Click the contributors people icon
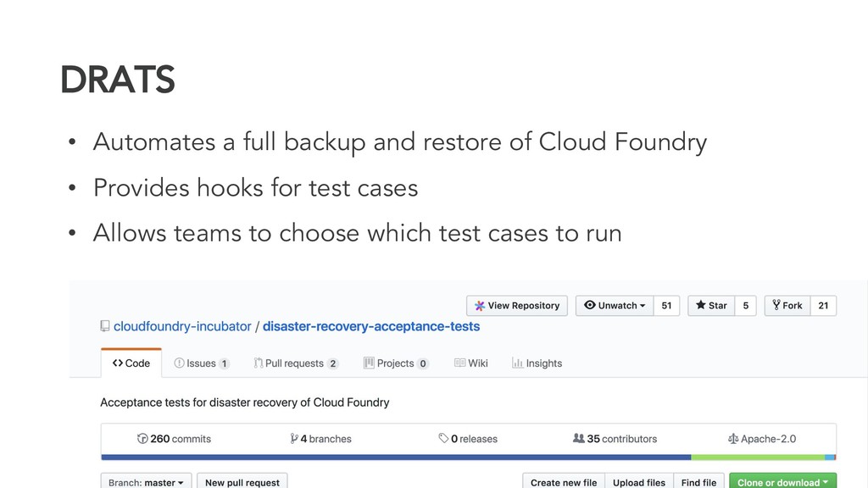This screenshot has width=868, height=488. coord(578,439)
